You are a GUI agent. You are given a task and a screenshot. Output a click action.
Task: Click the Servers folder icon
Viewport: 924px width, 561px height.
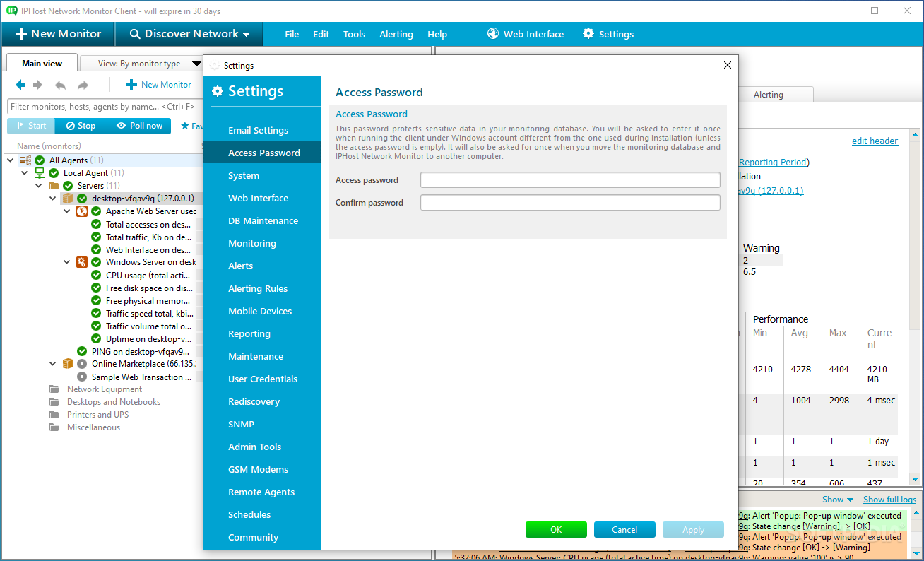pos(54,186)
